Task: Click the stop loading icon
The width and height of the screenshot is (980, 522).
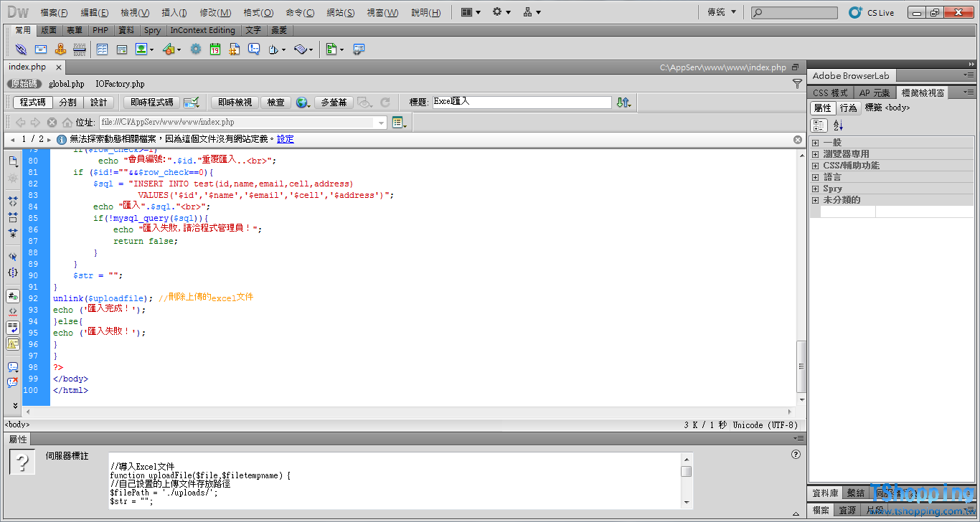Action: 52,123
